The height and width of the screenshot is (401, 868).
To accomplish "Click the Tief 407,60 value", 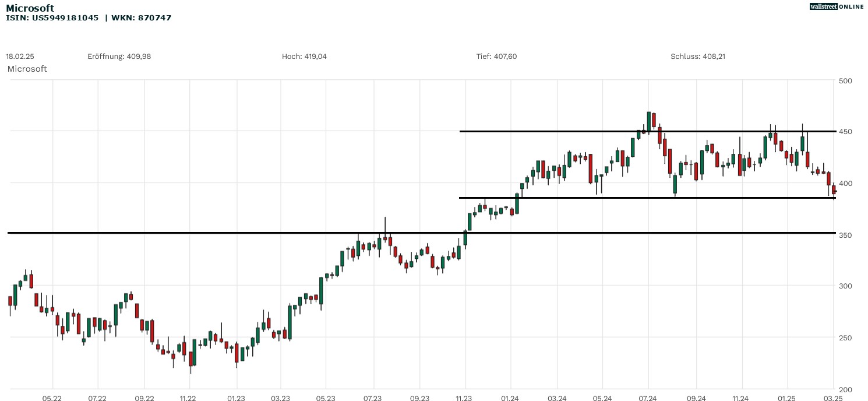I will pyautogui.click(x=496, y=57).
